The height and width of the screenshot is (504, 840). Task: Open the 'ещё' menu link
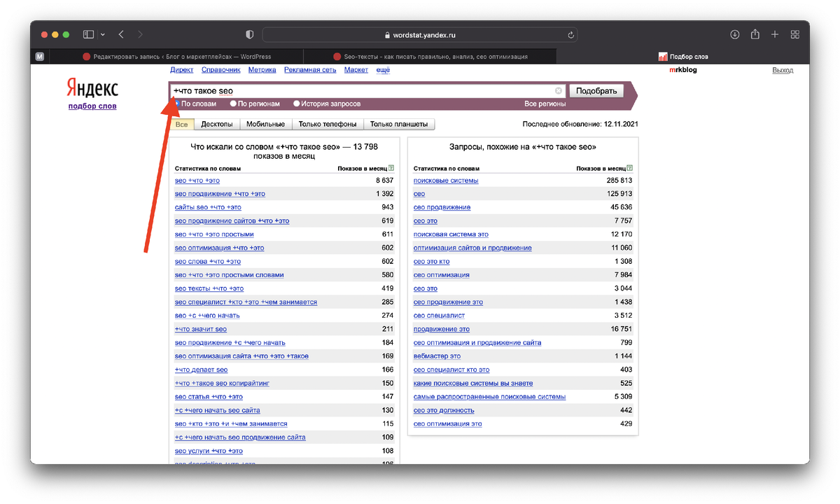point(381,69)
